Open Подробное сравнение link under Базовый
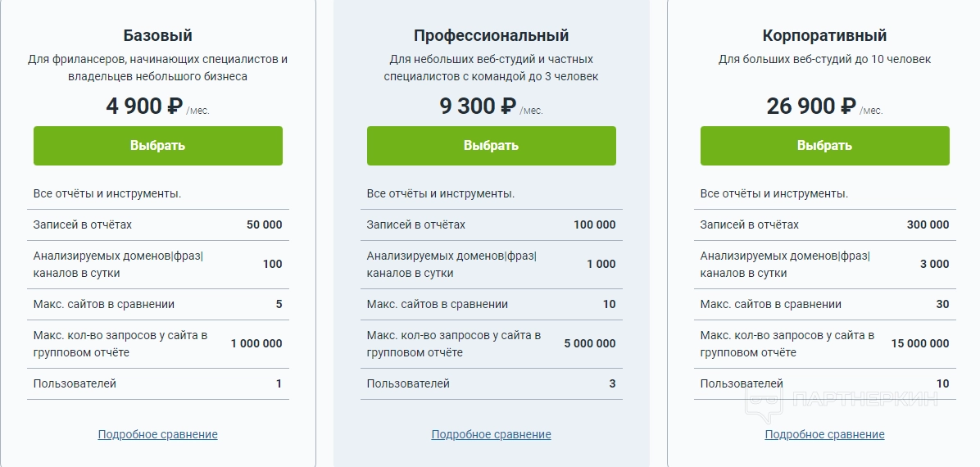This screenshot has height=467, width=980. tap(158, 434)
